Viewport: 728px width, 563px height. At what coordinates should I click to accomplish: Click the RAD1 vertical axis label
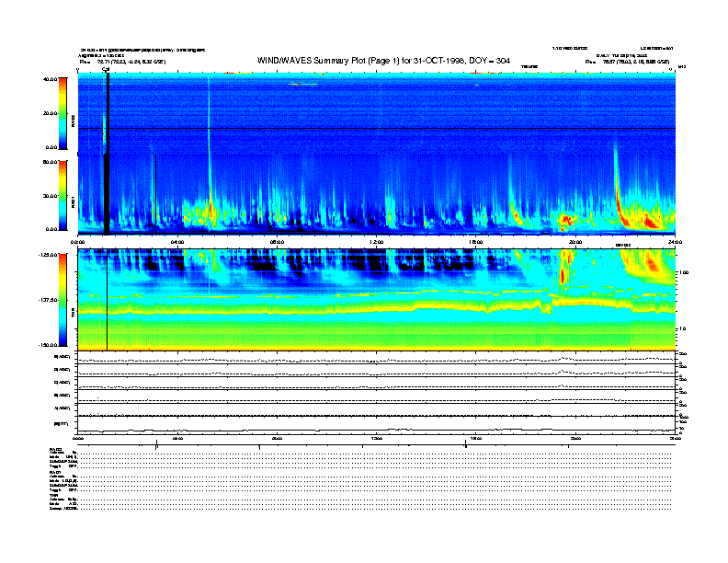pos(73,201)
